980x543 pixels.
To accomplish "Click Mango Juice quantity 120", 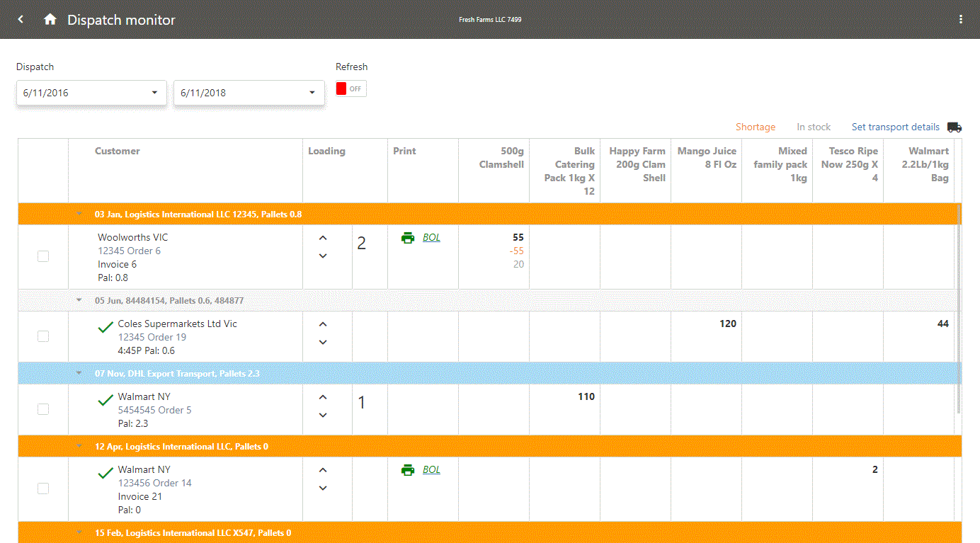I will click(x=728, y=324).
